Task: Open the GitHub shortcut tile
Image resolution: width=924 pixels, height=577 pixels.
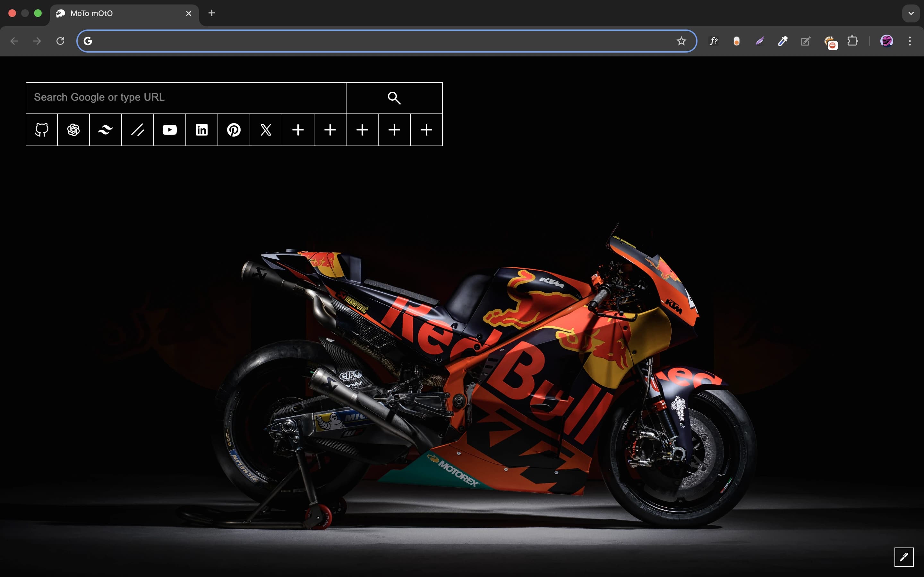Action: (x=42, y=130)
